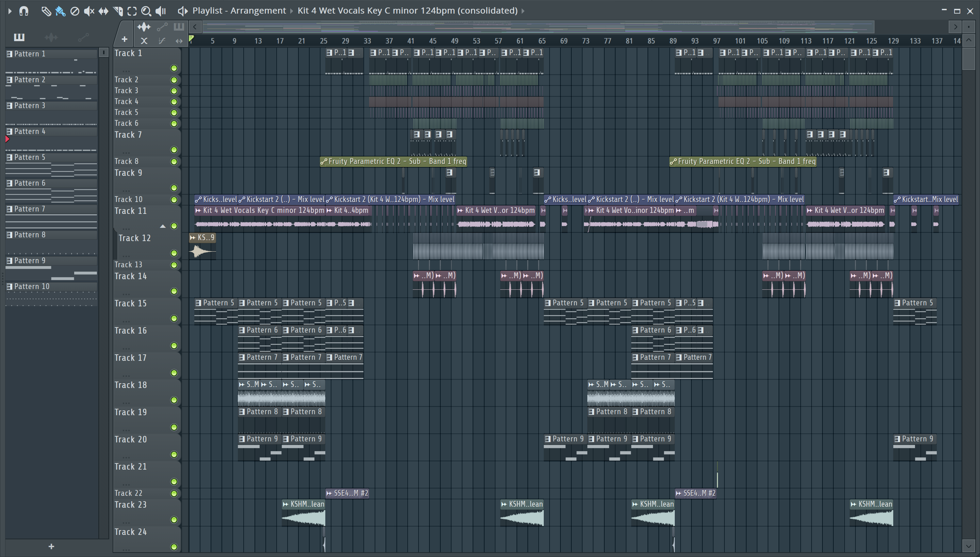Show audio clips in picker panel
This screenshot has height=557, width=980.
click(x=51, y=37)
